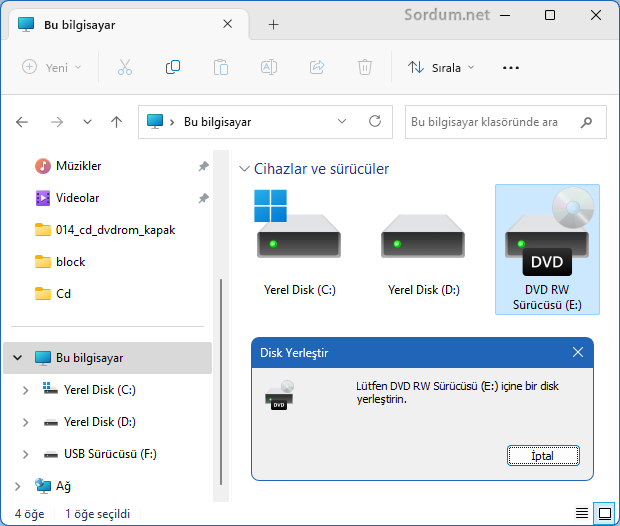Open the three-dot more options menu
The height and width of the screenshot is (526, 620).
510,68
